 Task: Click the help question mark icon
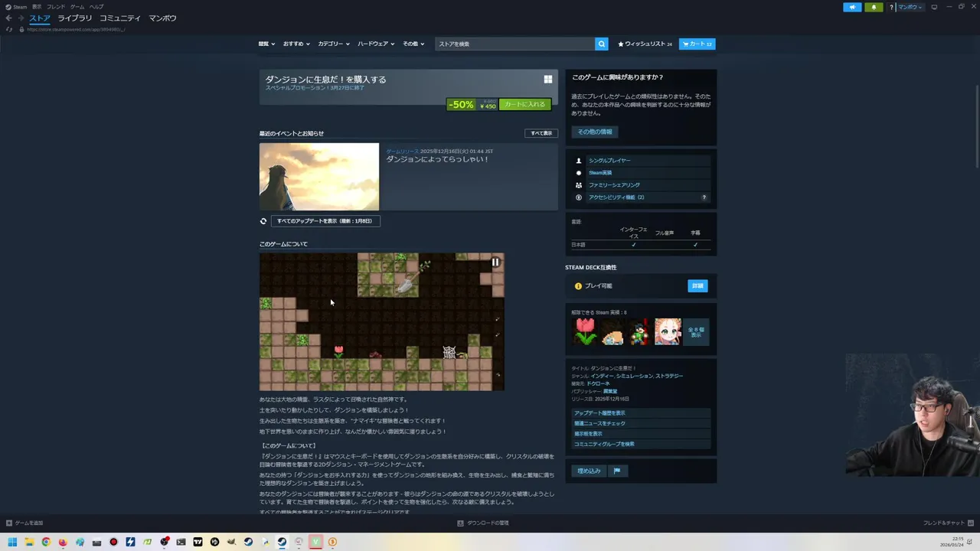(x=891, y=7)
